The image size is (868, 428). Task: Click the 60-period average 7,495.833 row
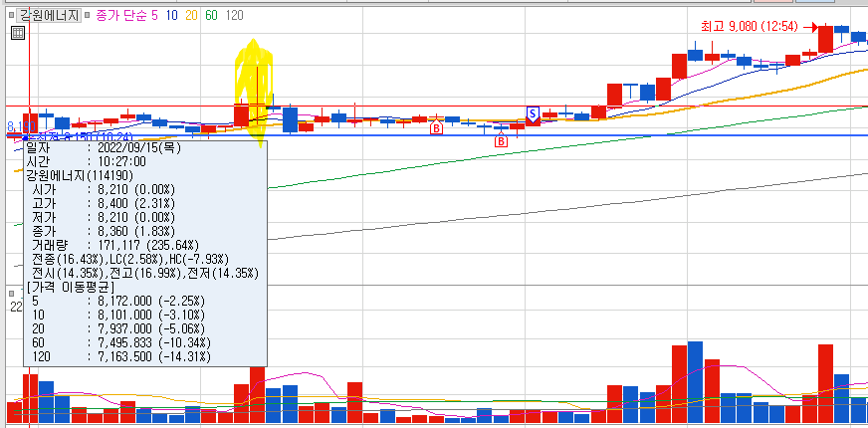click(121, 342)
